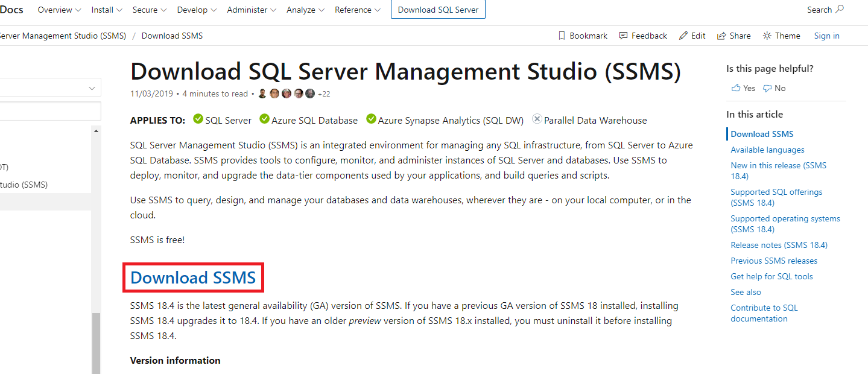Click an author avatar next to the date
The width and height of the screenshot is (868, 374).
click(x=262, y=93)
